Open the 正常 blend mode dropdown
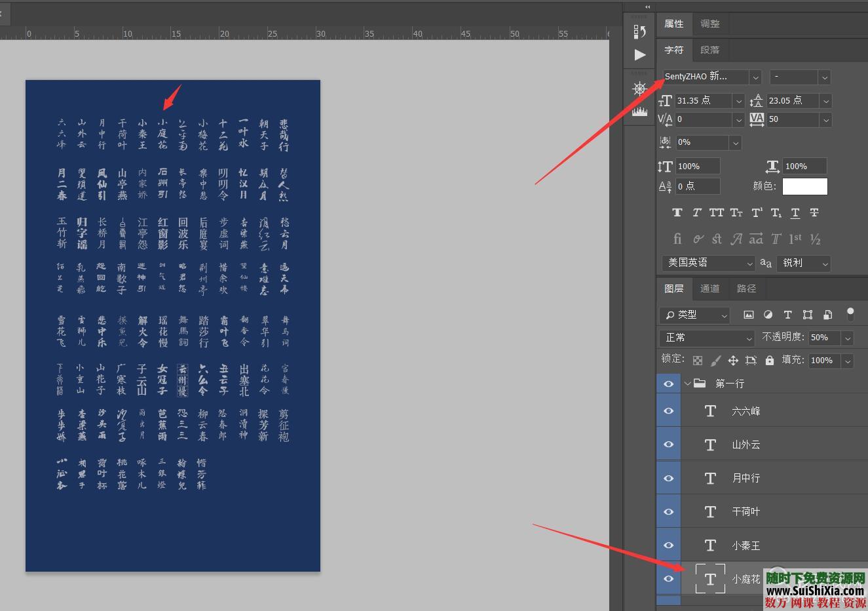The width and height of the screenshot is (868, 611). [708, 338]
